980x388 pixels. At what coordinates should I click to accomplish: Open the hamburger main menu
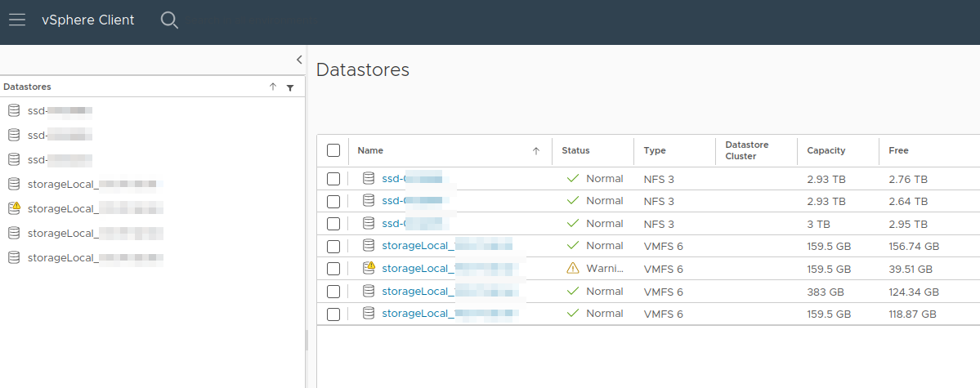17,20
